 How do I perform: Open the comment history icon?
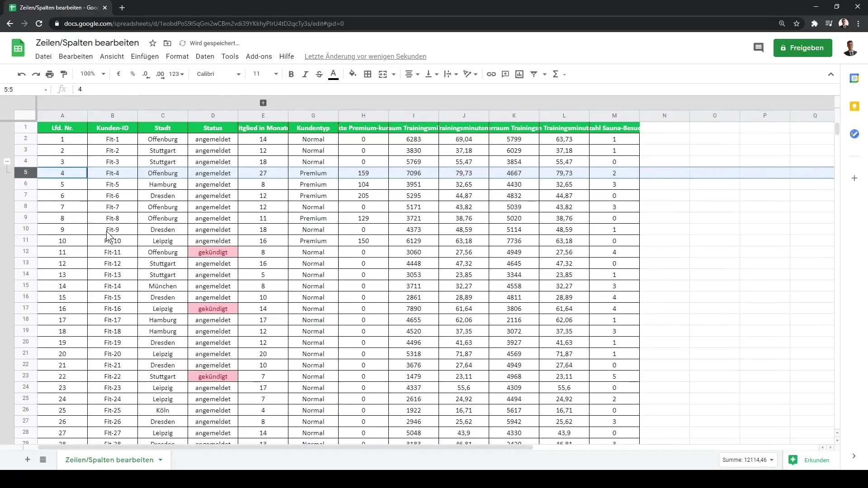pyautogui.click(x=759, y=48)
